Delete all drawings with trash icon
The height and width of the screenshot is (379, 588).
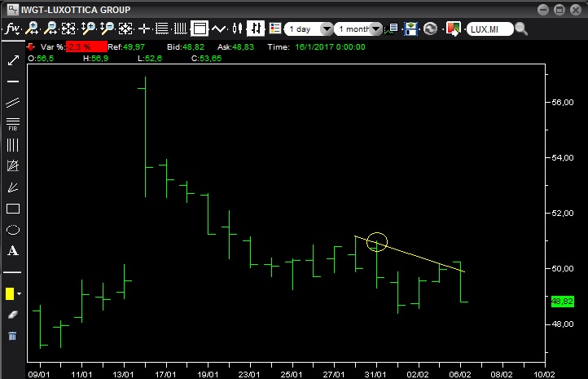tap(12, 336)
